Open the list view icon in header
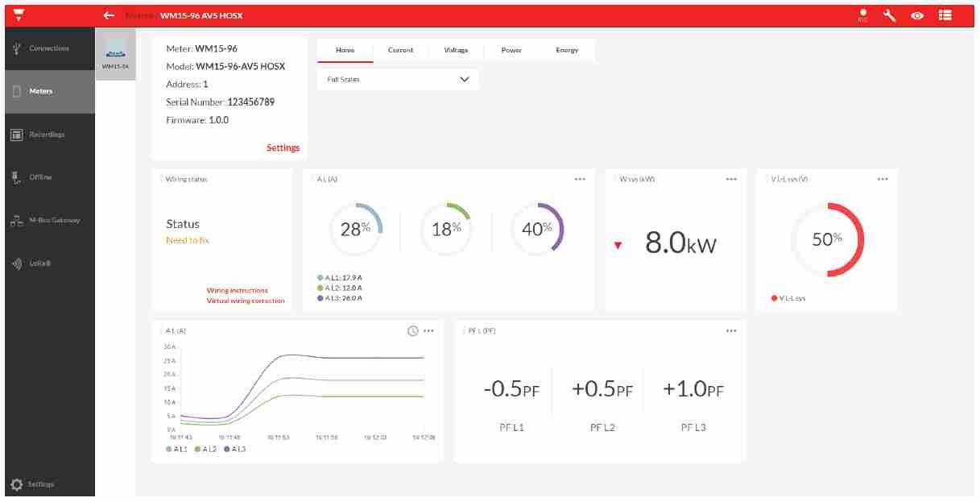Viewport: 980px width, 502px height. tap(945, 15)
